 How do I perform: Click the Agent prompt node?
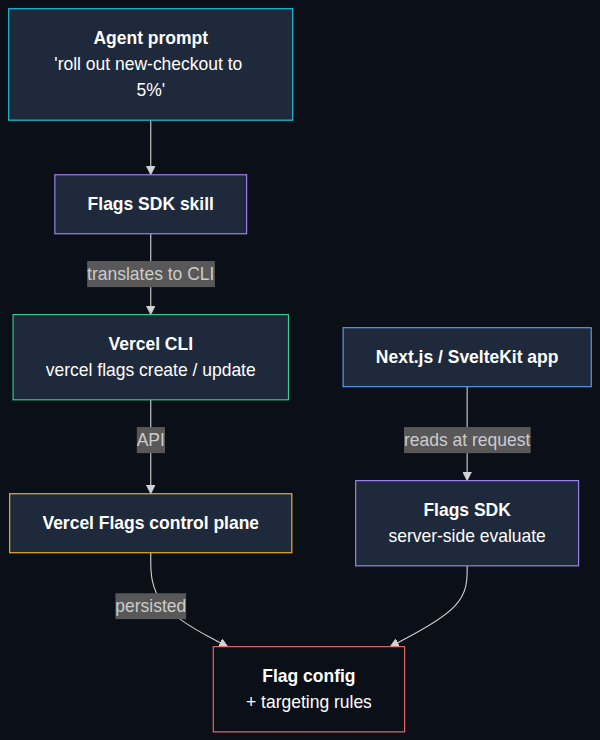point(151,64)
